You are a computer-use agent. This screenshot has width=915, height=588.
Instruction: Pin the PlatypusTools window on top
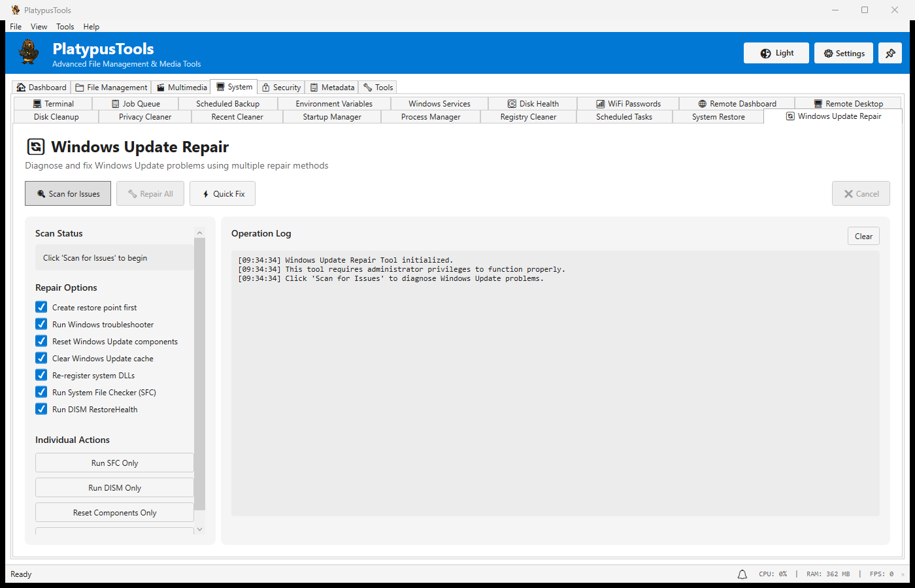(890, 53)
